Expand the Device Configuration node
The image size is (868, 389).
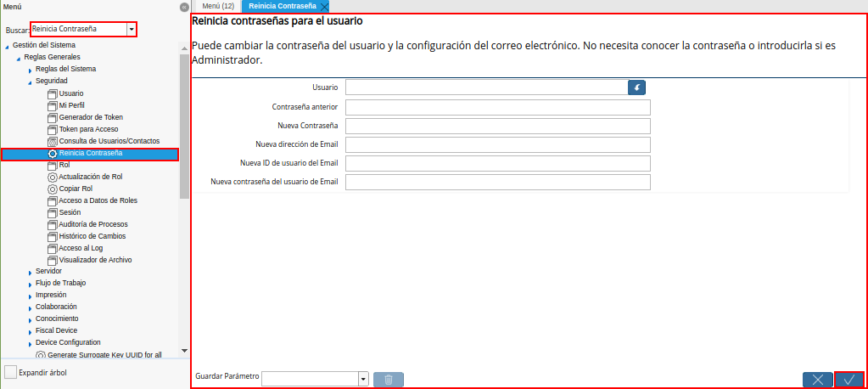[30, 343]
